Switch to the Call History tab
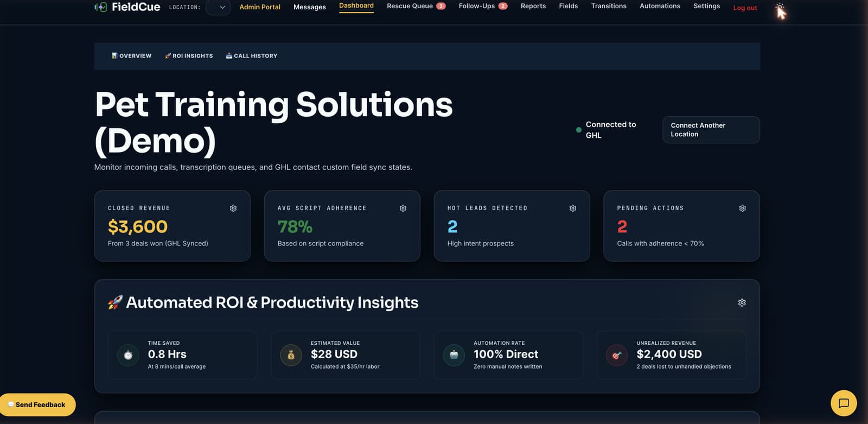 point(252,56)
